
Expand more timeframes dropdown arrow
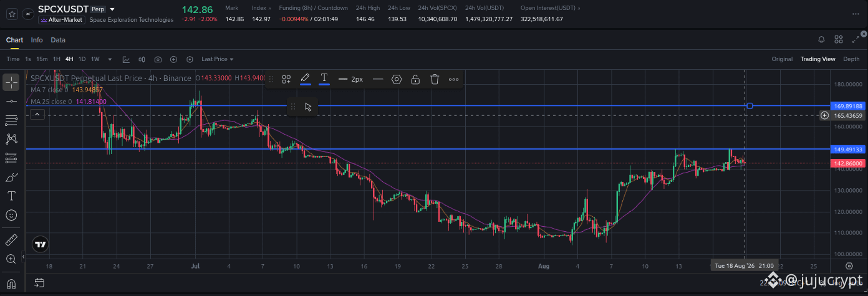[x=110, y=59]
